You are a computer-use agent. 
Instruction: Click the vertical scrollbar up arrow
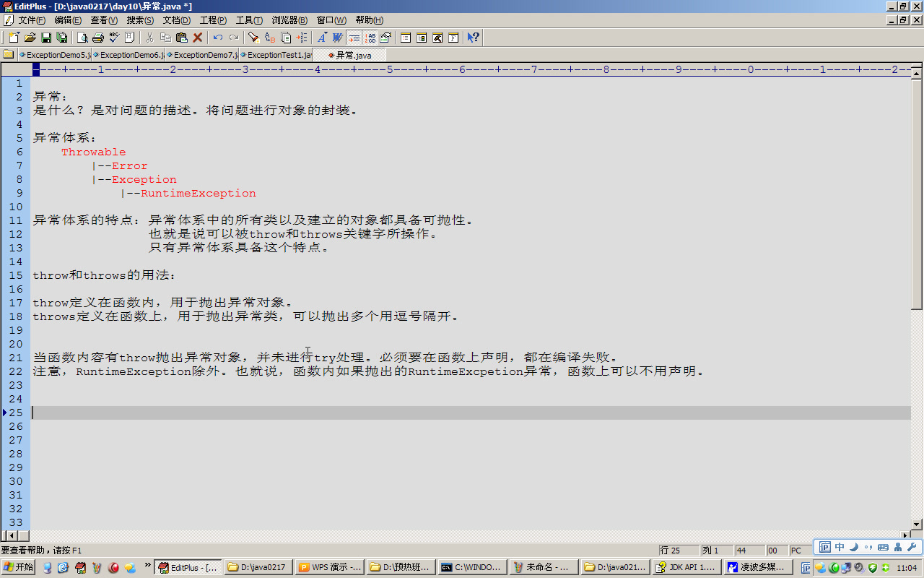(917, 73)
